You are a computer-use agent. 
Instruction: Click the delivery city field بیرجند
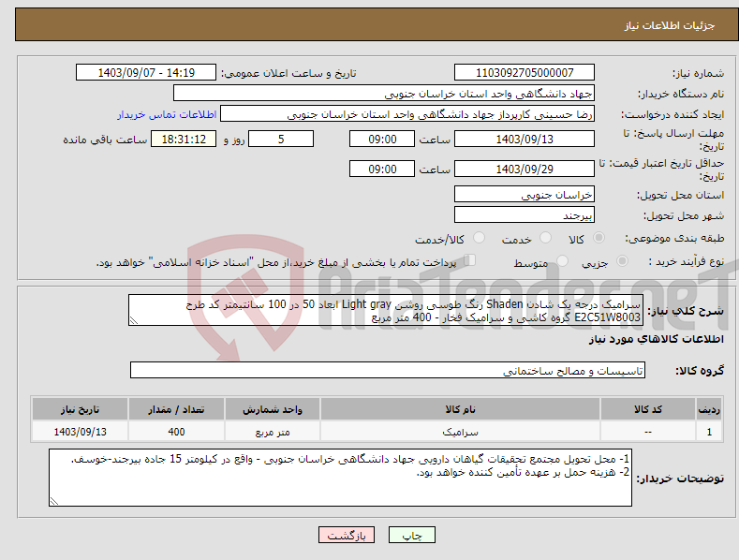525,215
